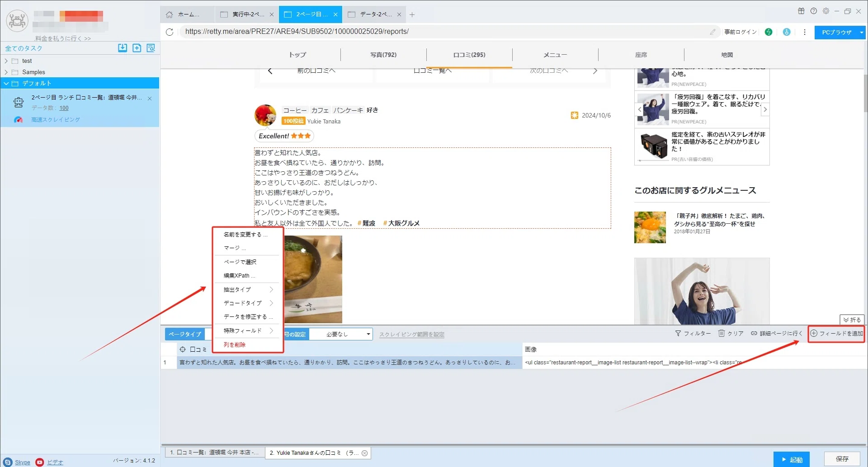Screen dimensions: 868x467
Task: Reload the page with the refresh icon
Action: [170, 32]
